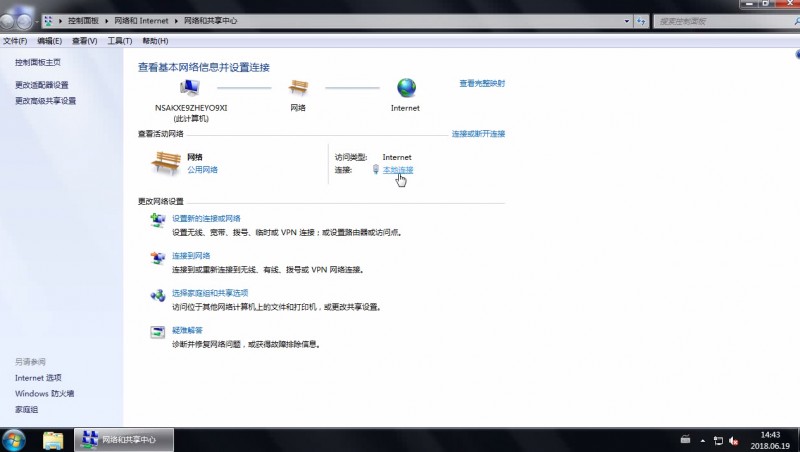
Task: Open the 编辑(E) menu
Action: (x=49, y=41)
